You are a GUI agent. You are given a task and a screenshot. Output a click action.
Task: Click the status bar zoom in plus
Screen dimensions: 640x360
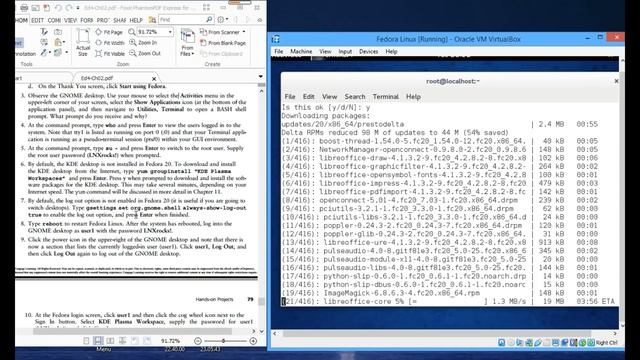253,341
